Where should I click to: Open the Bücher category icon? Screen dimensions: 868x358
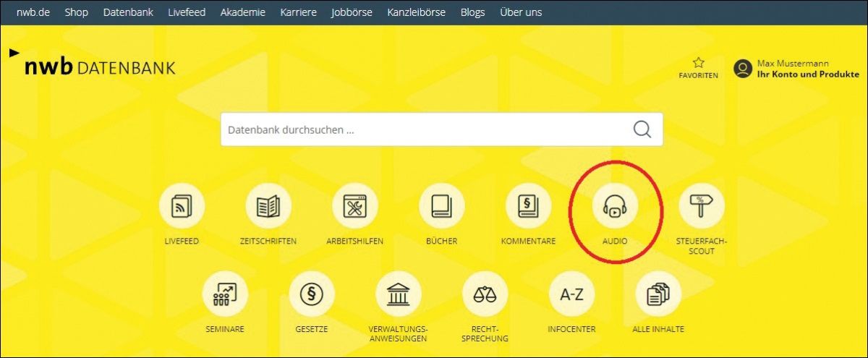[x=441, y=206]
